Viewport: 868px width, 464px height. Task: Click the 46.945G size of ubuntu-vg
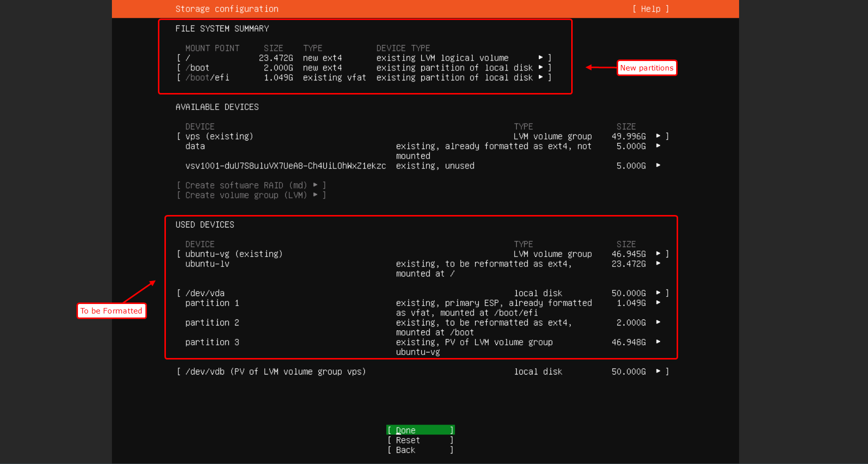pyautogui.click(x=629, y=254)
